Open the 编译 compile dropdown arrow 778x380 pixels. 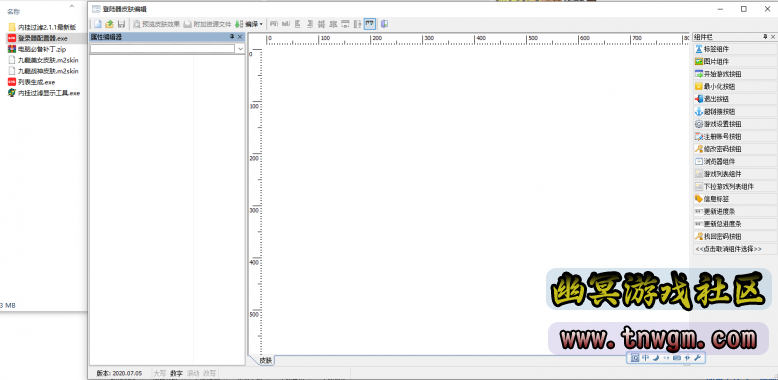pos(261,24)
